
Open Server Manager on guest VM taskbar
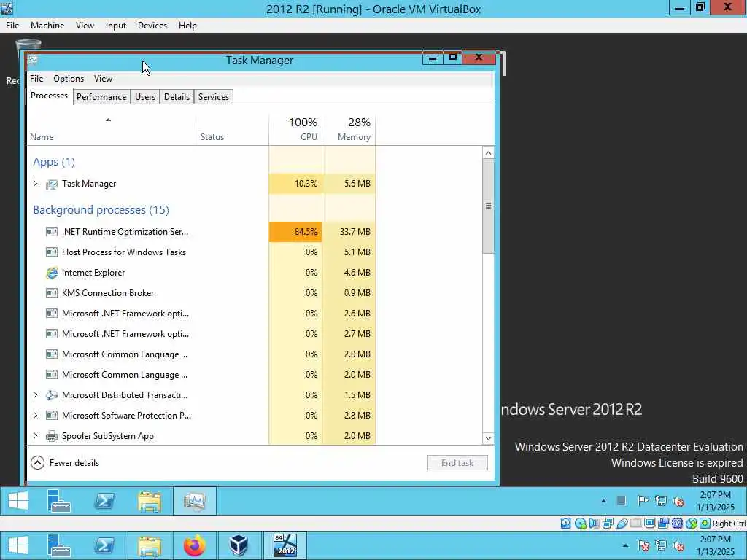(x=59, y=501)
